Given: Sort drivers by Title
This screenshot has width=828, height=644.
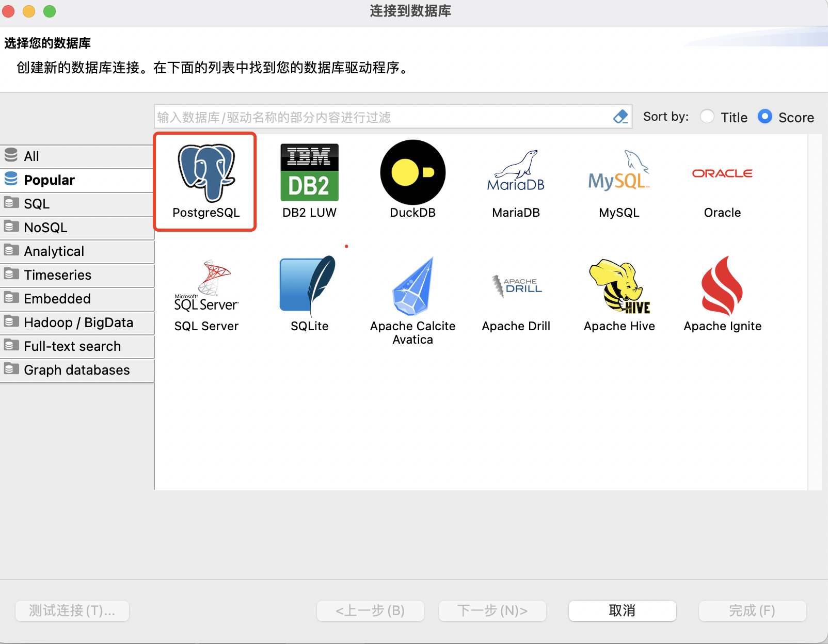Looking at the screenshot, I should tap(707, 117).
